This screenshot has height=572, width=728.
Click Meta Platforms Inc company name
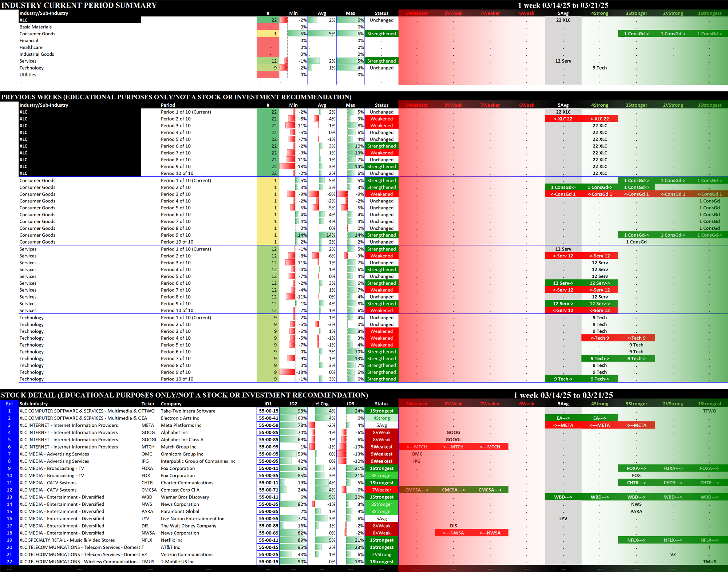point(181,425)
